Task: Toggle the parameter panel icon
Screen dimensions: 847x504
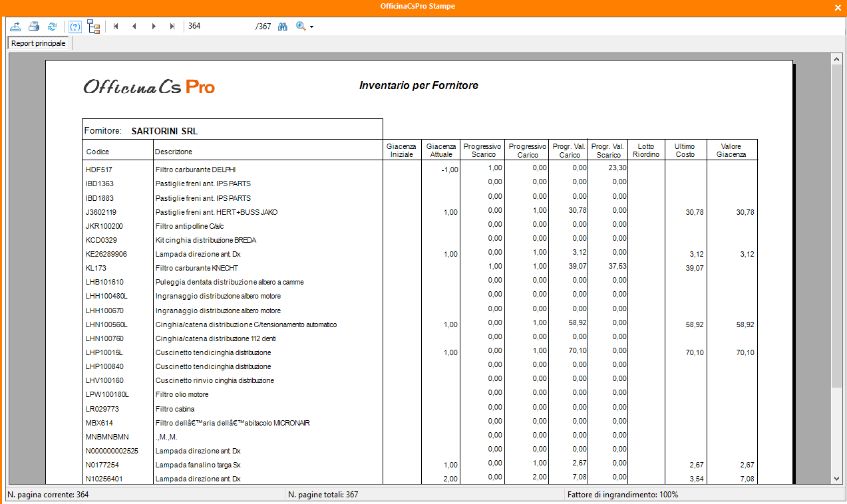Action: point(75,27)
